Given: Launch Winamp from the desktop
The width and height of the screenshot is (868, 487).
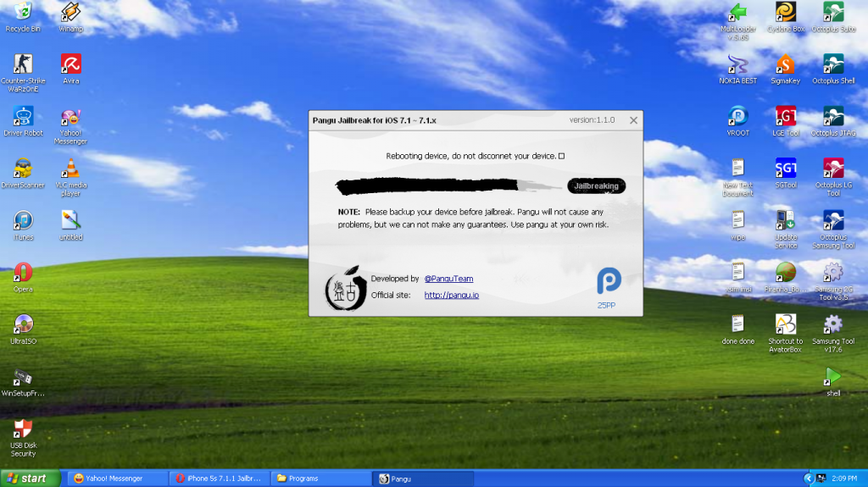Looking at the screenshot, I should (x=71, y=13).
